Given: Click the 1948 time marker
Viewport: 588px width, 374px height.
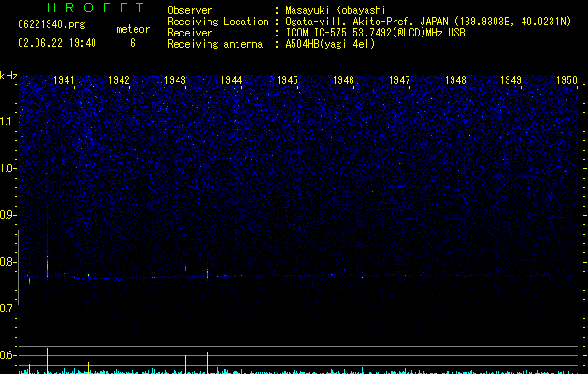Looking at the screenshot, I should click(x=455, y=79).
